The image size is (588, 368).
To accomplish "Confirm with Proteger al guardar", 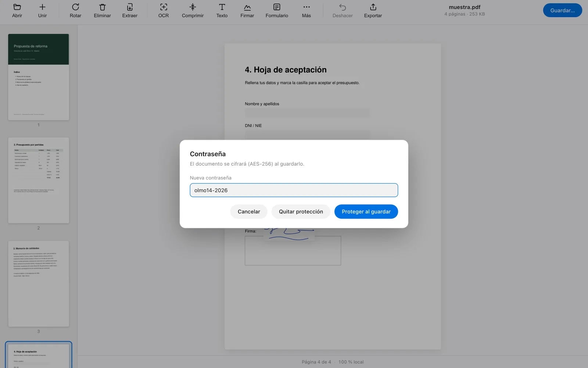I will [x=366, y=212].
